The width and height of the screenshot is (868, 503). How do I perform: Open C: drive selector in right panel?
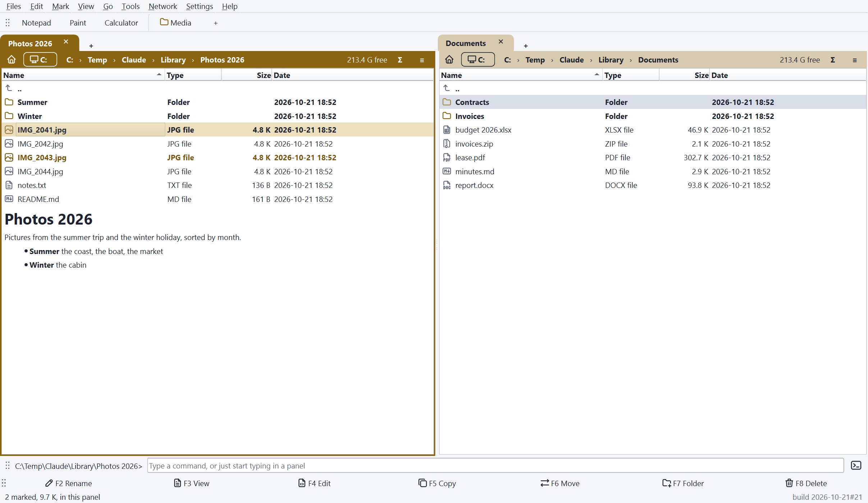pos(478,60)
